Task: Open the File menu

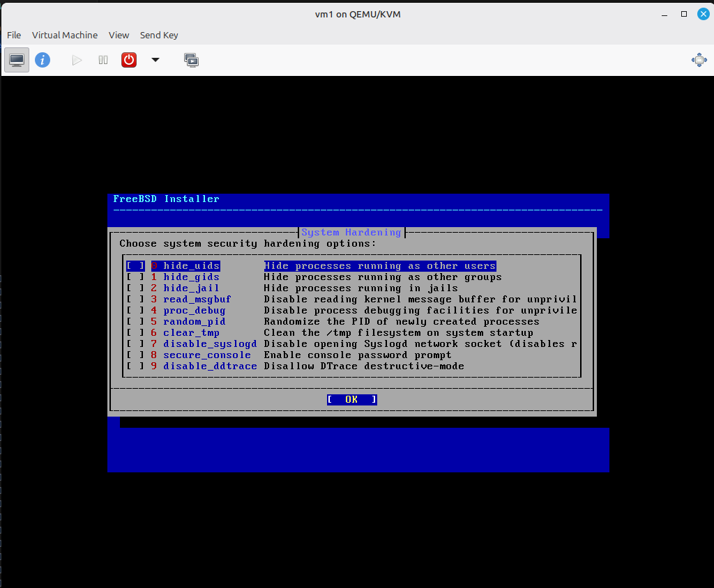Action: pos(14,35)
